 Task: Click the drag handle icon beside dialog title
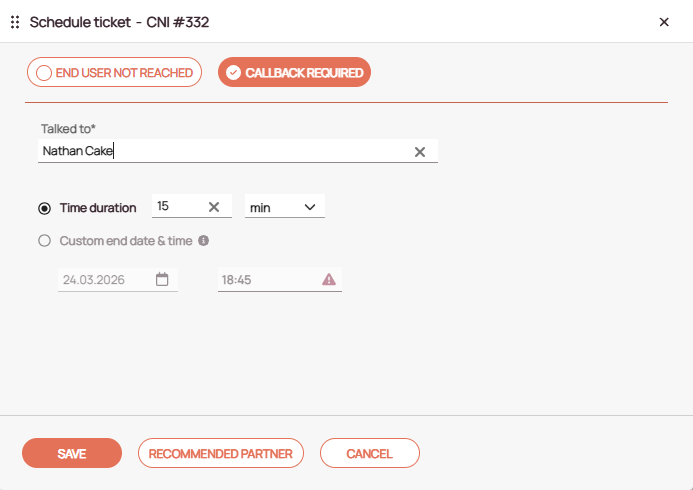(15, 22)
